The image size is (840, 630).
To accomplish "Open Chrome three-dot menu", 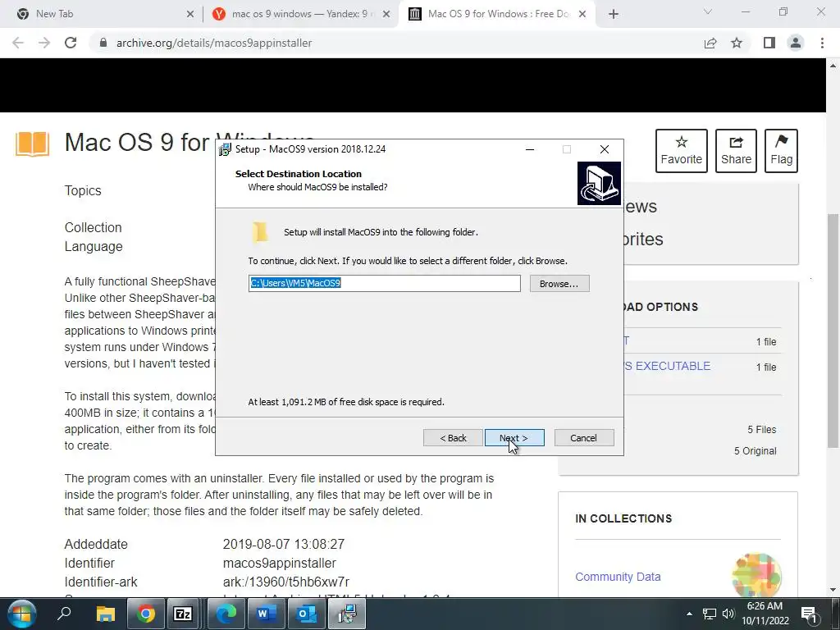I will pyautogui.click(x=822, y=43).
